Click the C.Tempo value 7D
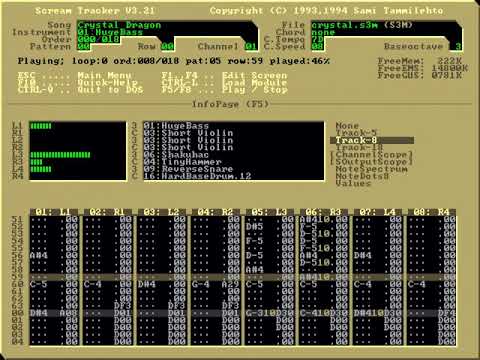480x360 pixels. 318,39
